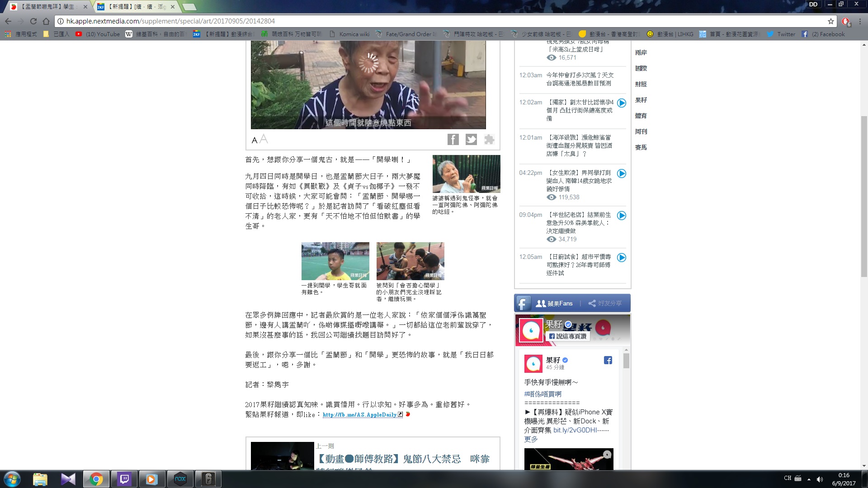Show hidden system tray icons

pyautogui.click(x=809, y=479)
